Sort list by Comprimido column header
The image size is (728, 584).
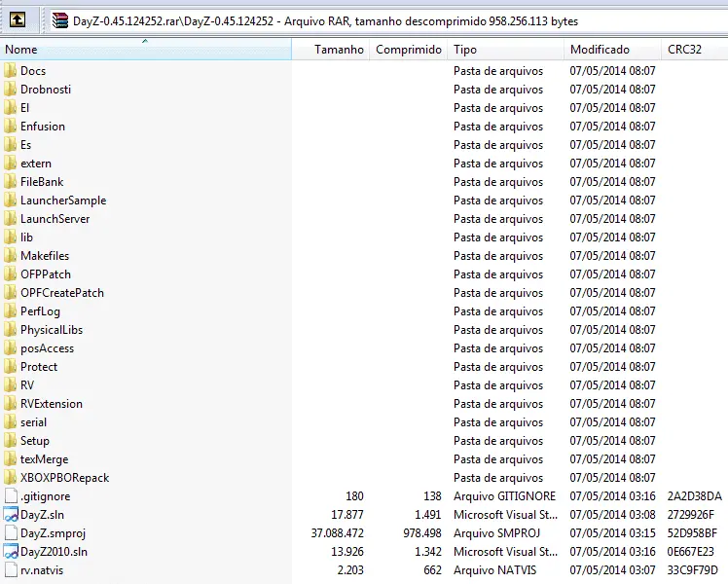point(408,50)
